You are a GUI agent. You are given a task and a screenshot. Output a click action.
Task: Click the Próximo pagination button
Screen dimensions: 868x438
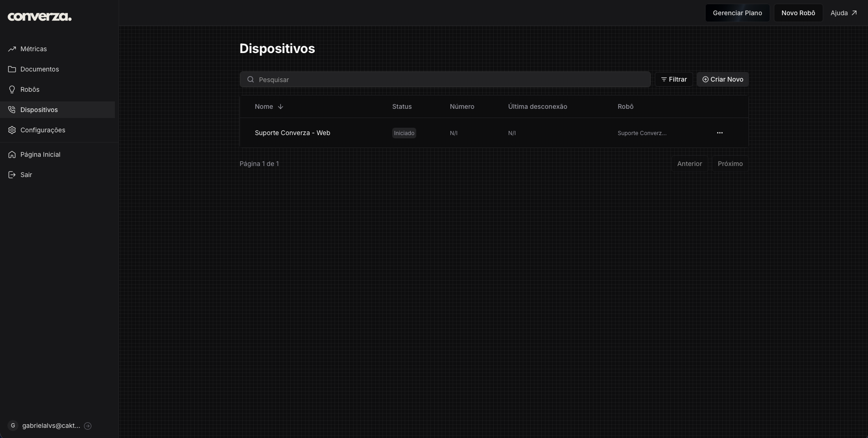(x=730, y=164)
